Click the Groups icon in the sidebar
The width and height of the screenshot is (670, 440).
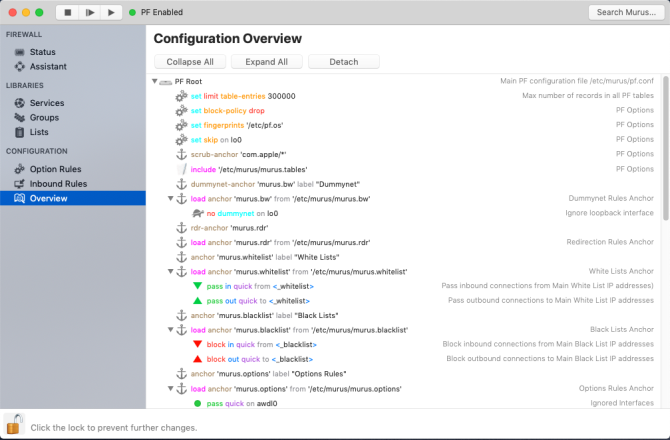[x=19, y=118]
